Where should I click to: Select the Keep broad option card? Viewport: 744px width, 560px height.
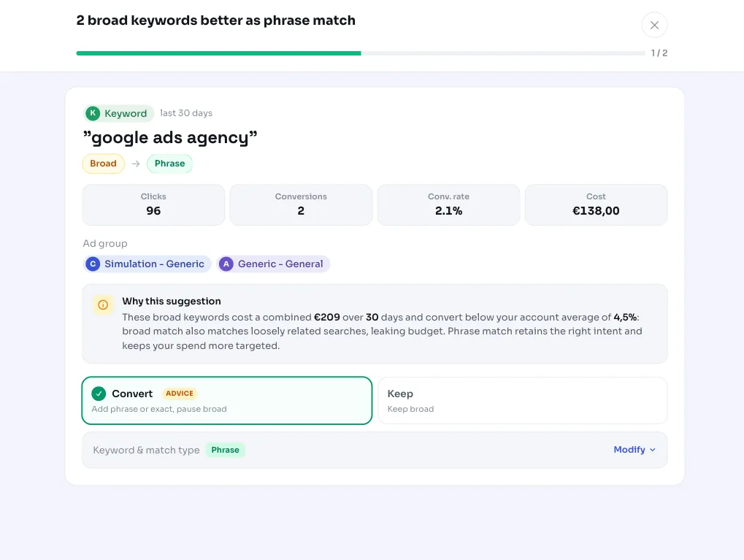pyautogui.click(x=523, y=401)
